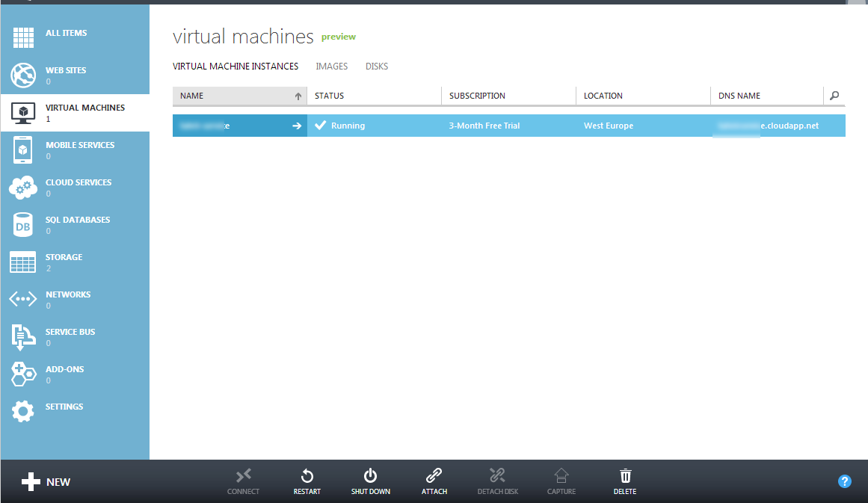Click the cloudapp.net DNS name cell
The width and height of the screenshot is (868, 503).
click(x=778, y=126)
